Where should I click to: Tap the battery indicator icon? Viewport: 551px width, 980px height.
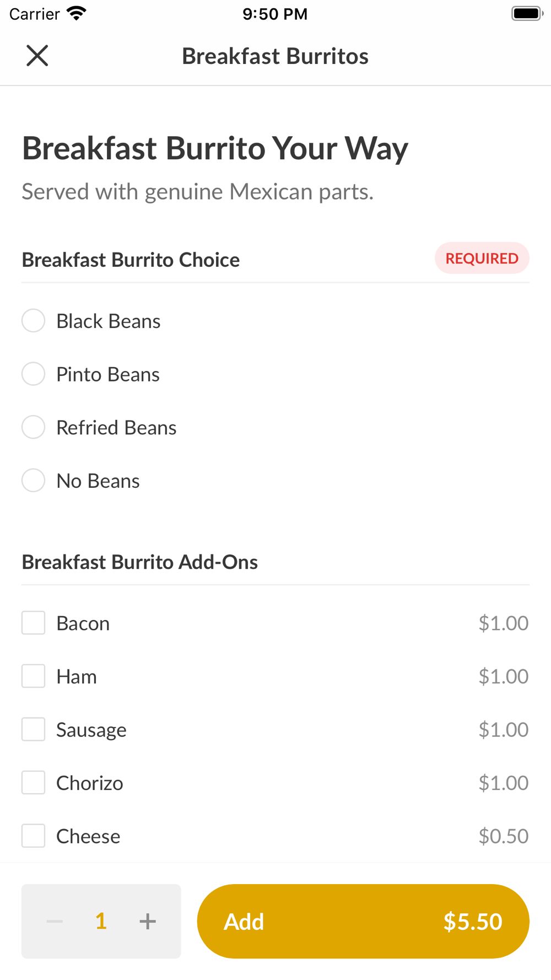tap(527, 13)
